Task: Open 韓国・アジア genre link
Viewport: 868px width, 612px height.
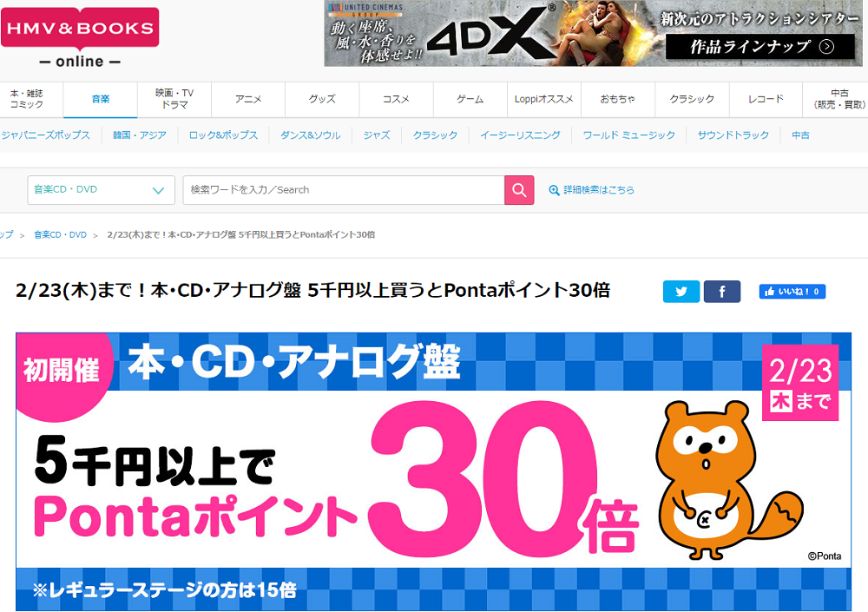Action: tap(140, 135)
